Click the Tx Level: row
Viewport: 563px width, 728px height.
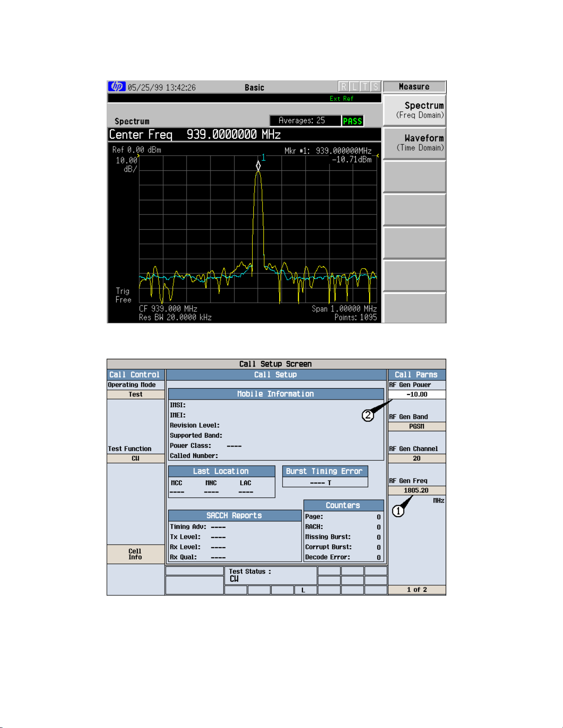click(198, 537)
